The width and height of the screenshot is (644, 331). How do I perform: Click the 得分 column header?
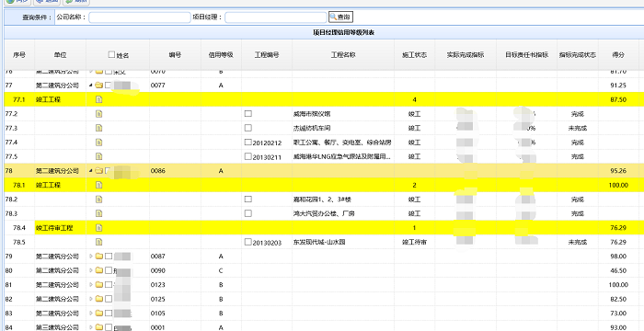click(618, 54)
